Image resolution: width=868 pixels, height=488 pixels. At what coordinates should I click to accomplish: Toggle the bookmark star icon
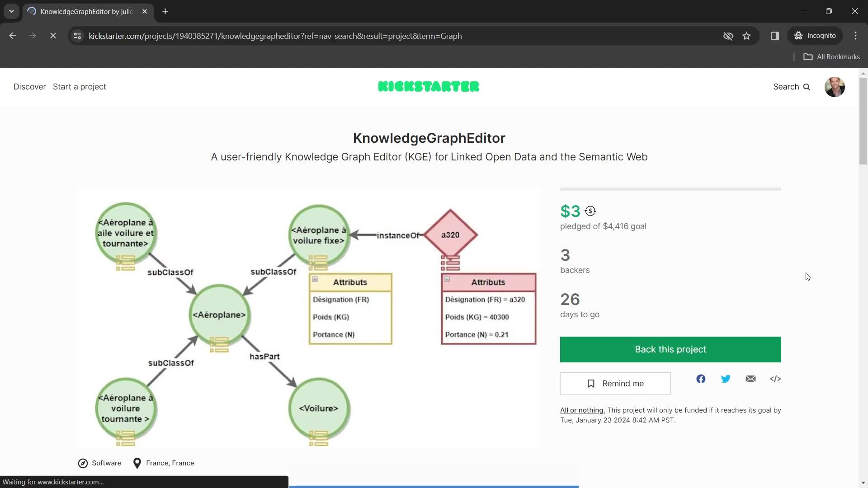[748, 36]
